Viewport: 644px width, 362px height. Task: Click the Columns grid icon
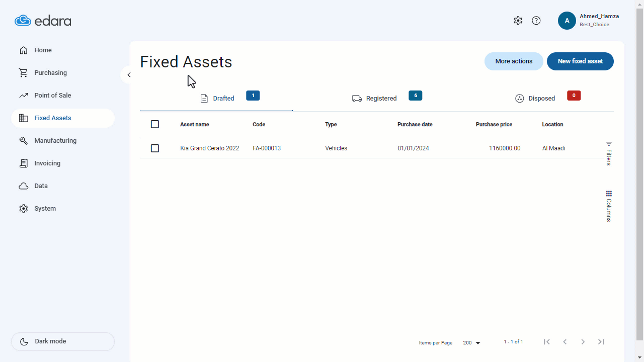[x=609, y=194]
